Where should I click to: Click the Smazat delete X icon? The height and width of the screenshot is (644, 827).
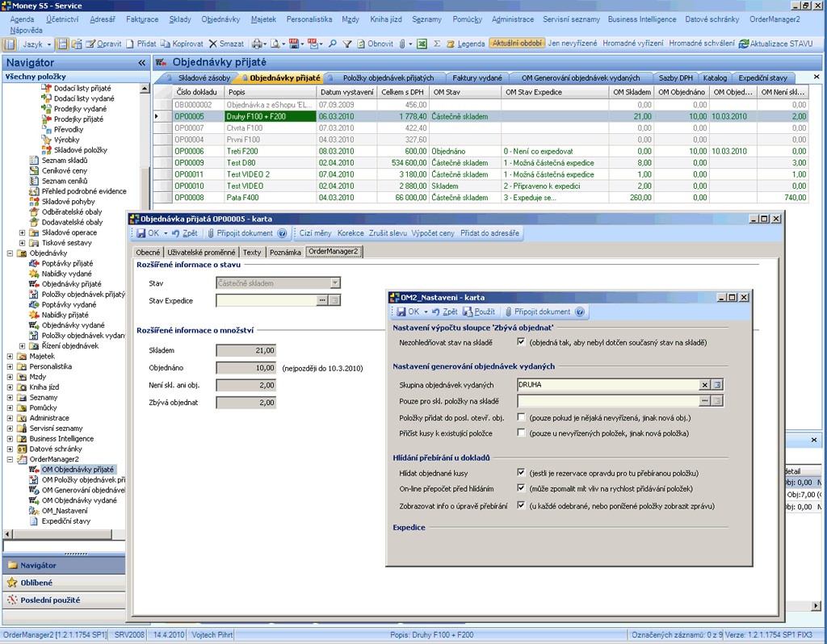point(213,44)
